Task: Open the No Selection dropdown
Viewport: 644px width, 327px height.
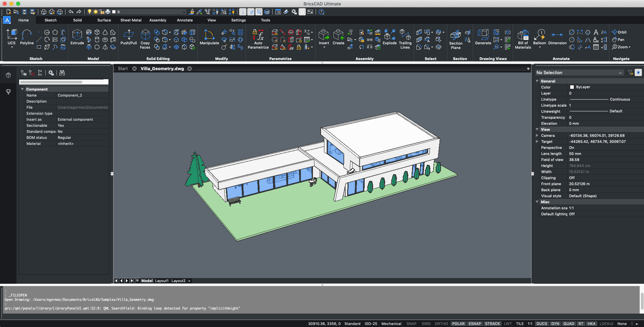Action: click(x=579, y=73)
